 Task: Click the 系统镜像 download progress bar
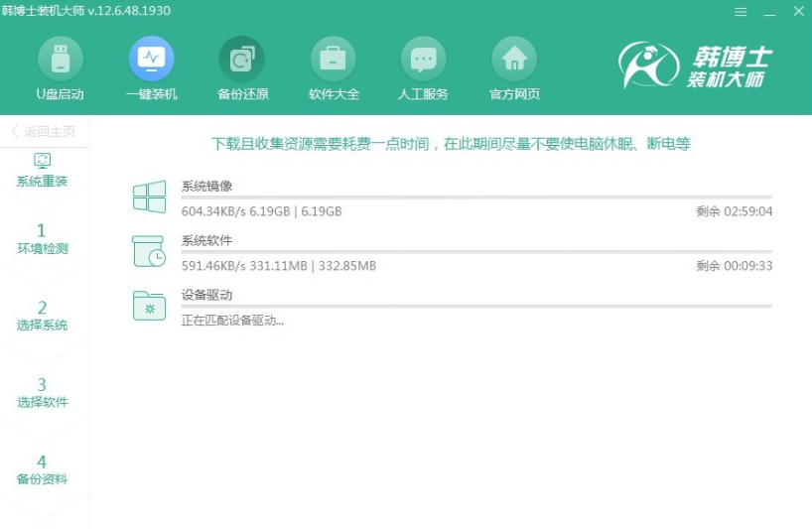tap(476, 198)
